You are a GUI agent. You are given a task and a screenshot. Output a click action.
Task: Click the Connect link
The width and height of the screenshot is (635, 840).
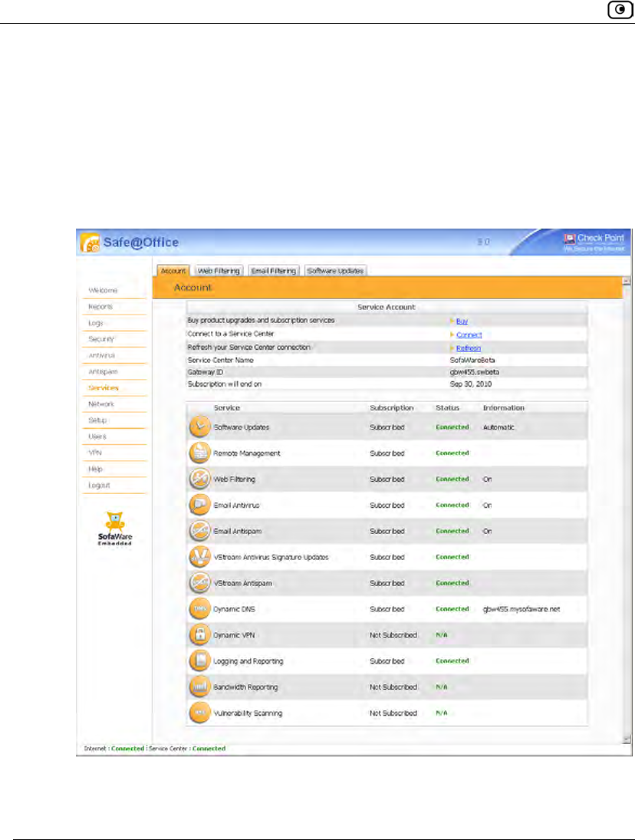[x=469, y=334]
